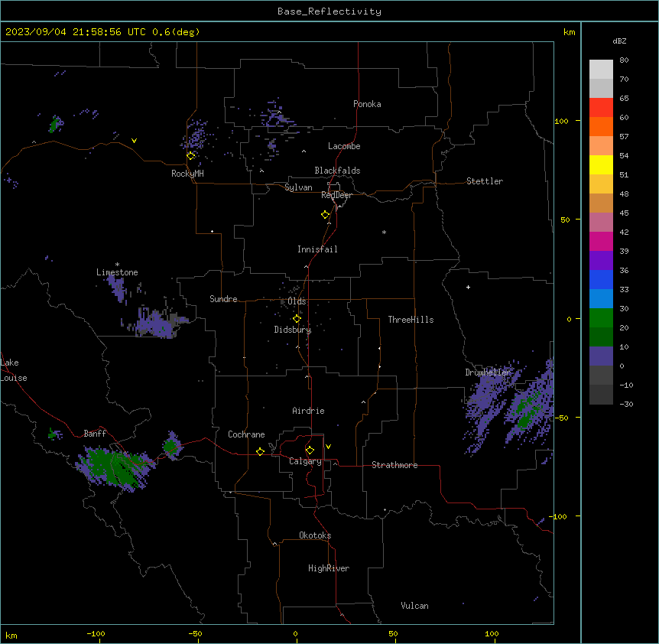Click the yellow 54 dBZ legend swatch
The width and height of the screenshot is (659, 644).
601,164
